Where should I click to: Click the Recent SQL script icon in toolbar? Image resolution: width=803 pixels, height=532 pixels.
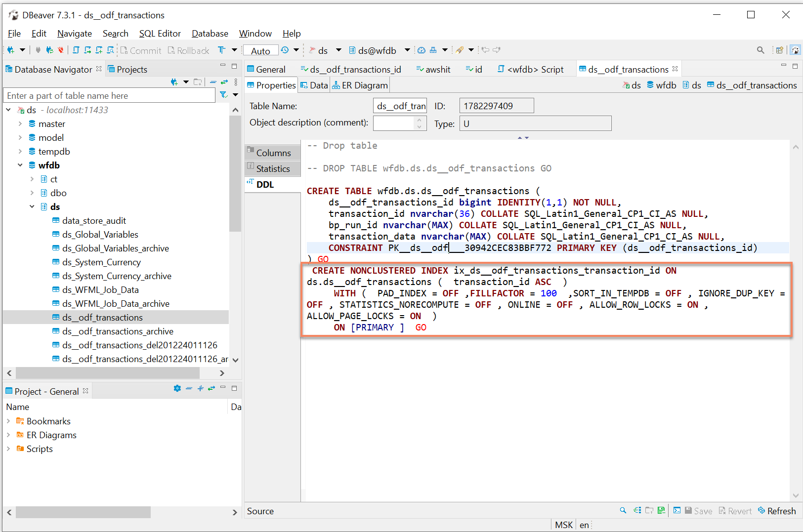coord(87,50)
